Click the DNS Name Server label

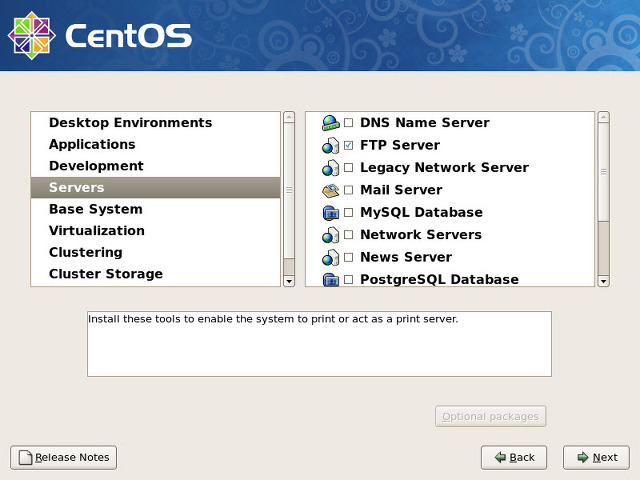click(424, 123)
